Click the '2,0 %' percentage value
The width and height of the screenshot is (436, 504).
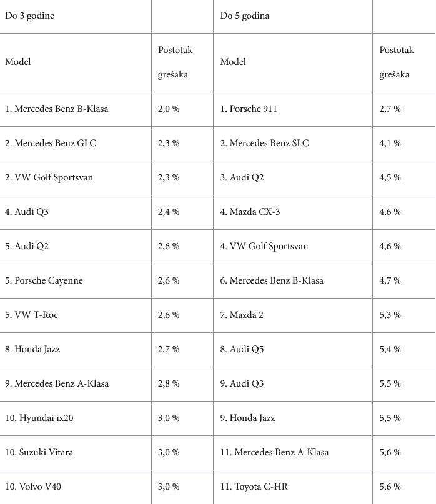click(169, 109)
